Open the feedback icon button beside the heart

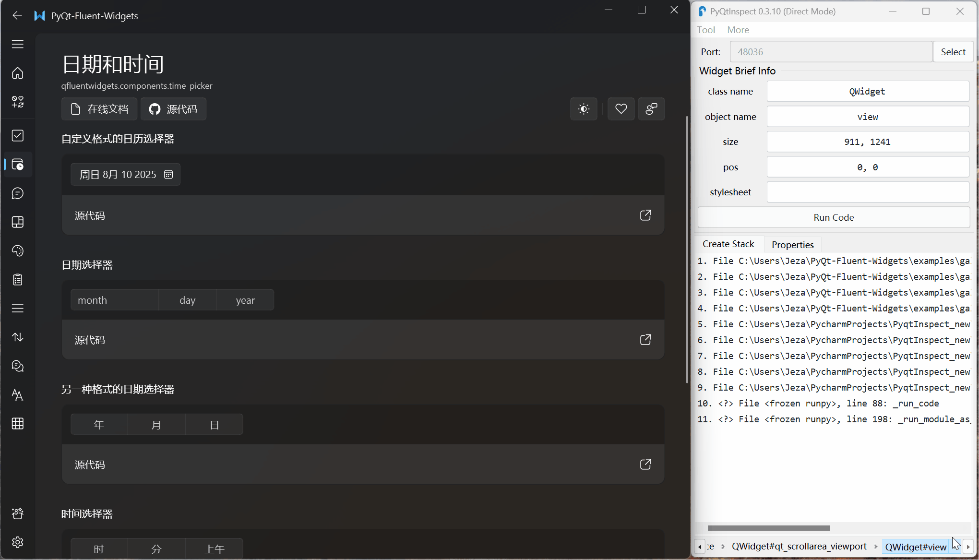[651, 109]
